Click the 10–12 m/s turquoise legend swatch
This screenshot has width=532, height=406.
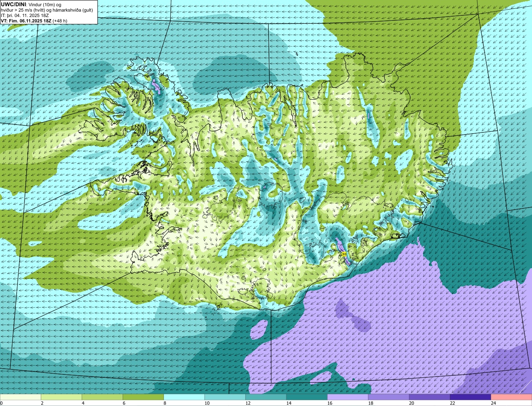point(226,397)
